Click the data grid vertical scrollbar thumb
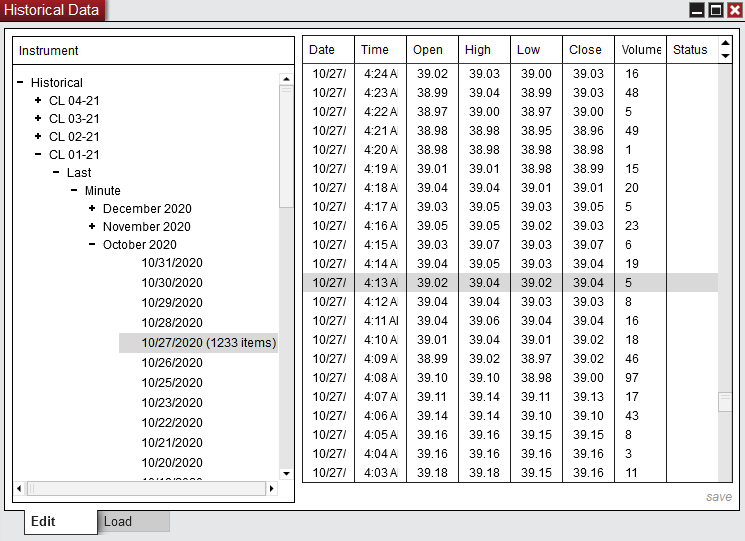The image size is (745, 541). (725, 402)
